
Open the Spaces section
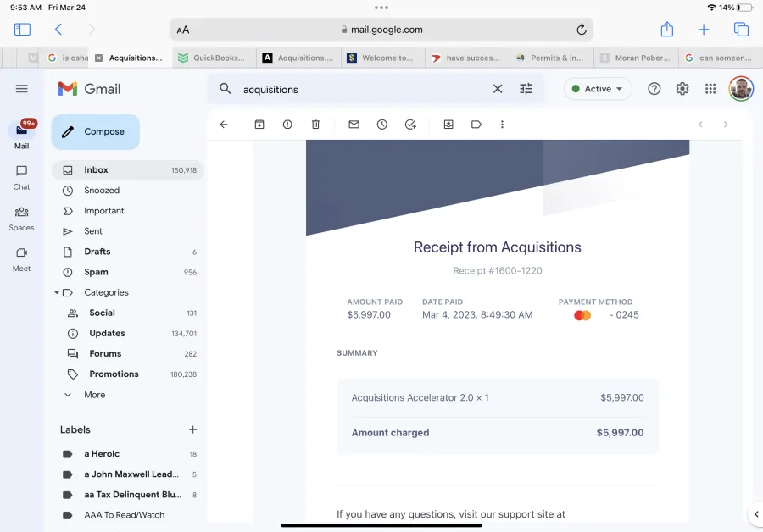point(21,219)
